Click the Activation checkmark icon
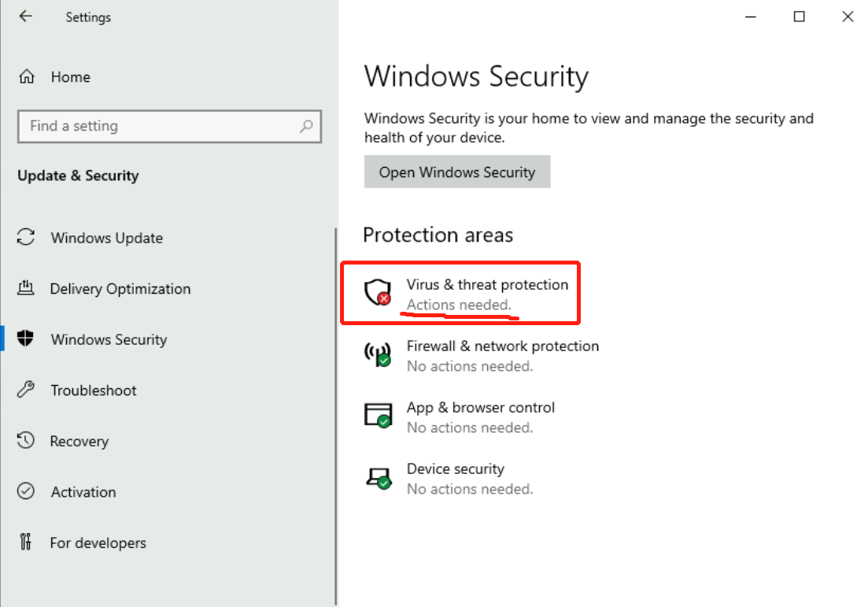Viewport: 868px width, 607px height. [x=26, y=491]
